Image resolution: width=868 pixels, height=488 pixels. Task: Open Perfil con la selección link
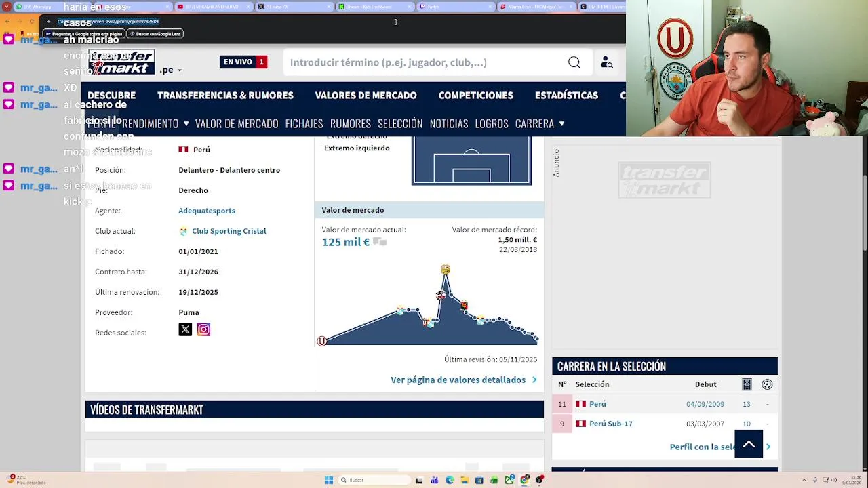point(703,447)
